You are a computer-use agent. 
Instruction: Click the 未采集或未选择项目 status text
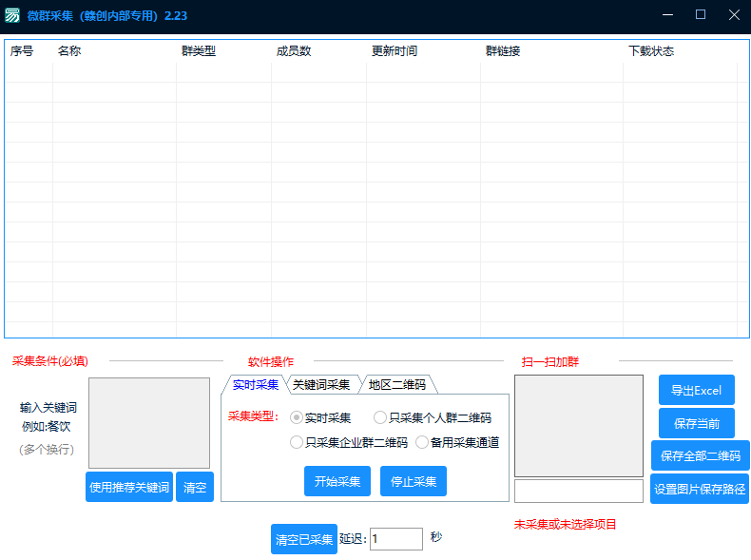[x=566, y=524]
